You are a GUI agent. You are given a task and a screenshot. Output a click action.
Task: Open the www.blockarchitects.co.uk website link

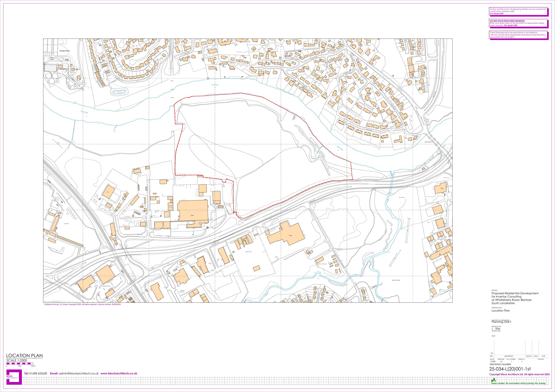[x=119, y=373]
